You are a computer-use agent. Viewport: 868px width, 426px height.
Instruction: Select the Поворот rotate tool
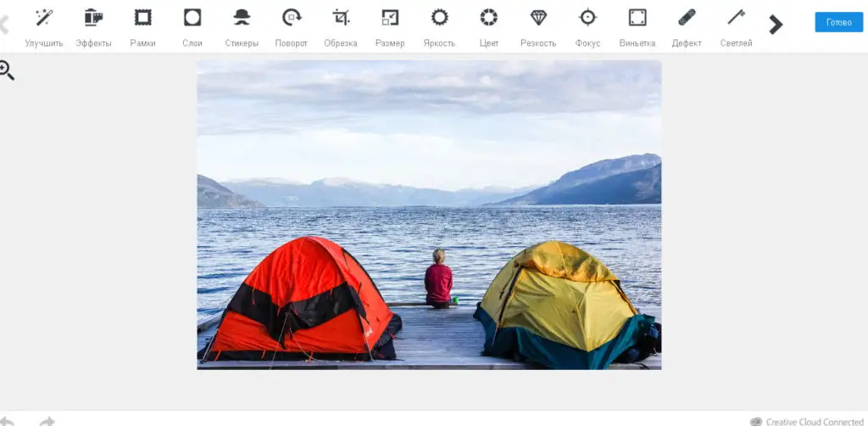[292, 25]
